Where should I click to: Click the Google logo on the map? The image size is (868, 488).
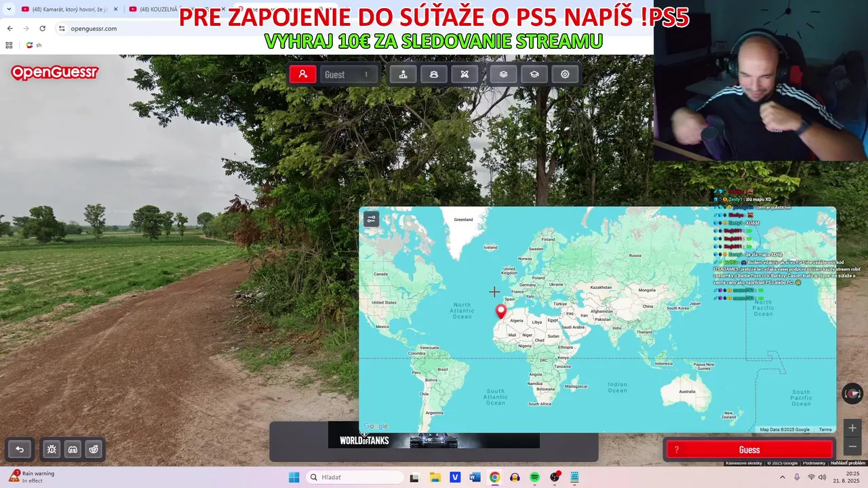tap(375, 426)
